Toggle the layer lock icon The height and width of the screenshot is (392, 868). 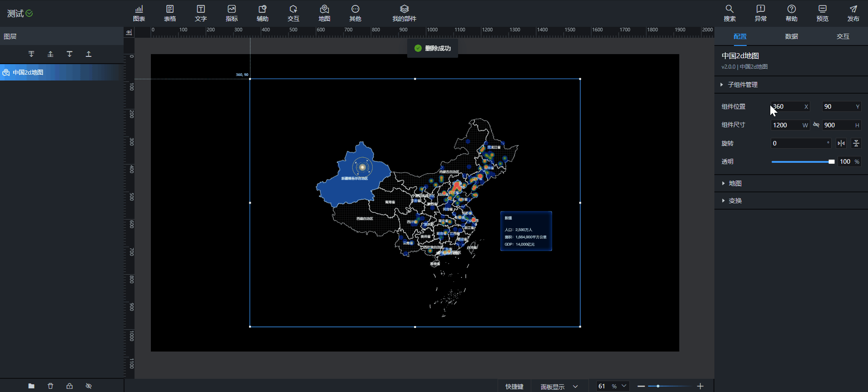pos(70,386)
